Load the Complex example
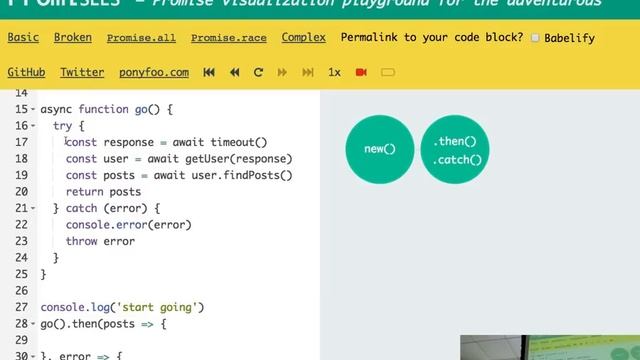 coord(304,38)
